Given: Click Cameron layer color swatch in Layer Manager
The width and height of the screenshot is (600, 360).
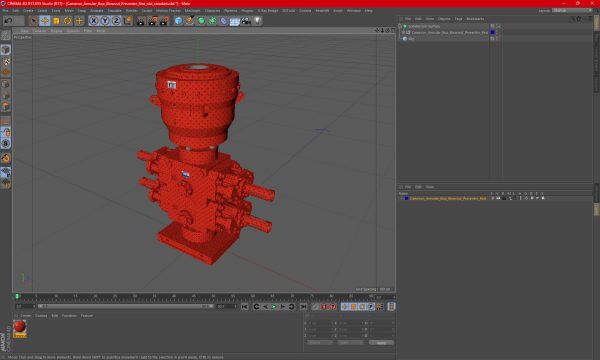Looking at the screenshot, I should point(406,199).
